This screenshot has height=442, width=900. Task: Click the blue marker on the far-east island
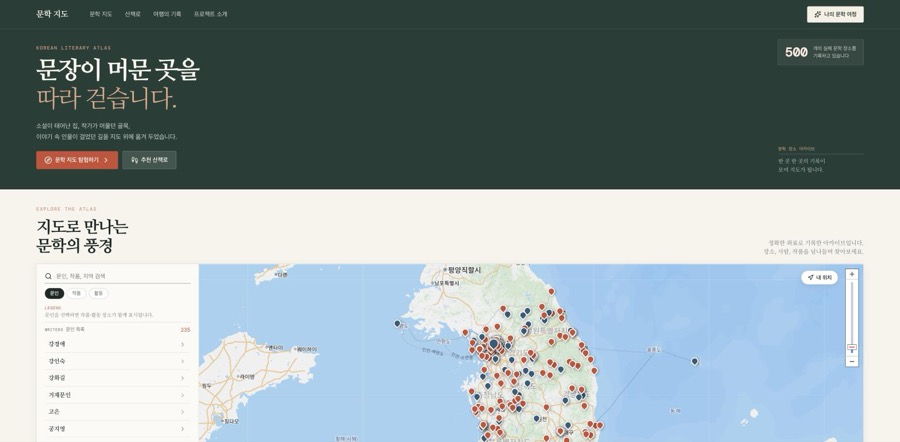695,362
